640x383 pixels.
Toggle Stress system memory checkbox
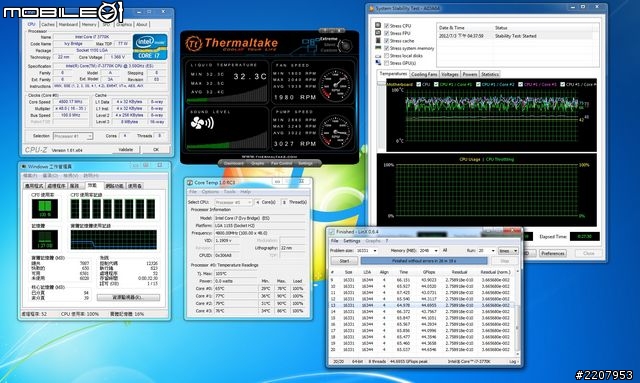tap(387, 48)
